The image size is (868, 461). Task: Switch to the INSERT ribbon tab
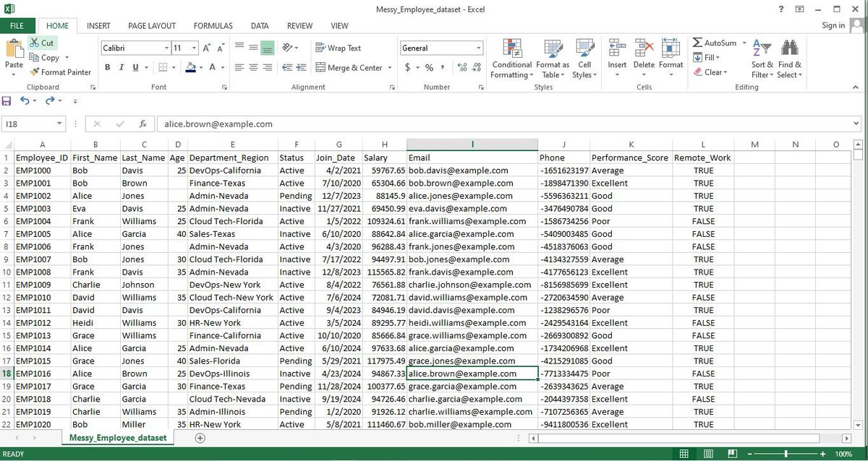point(98,25)
